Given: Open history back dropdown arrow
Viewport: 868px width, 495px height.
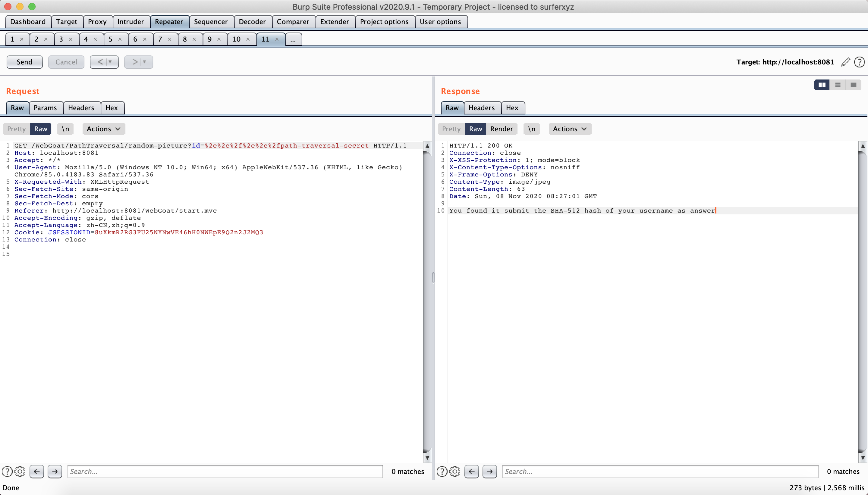Looking at the screenshot, I should click(x=110, y=62).
